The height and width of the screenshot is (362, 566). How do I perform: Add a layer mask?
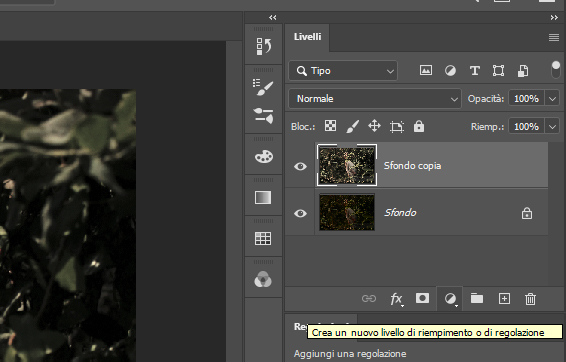pos(422,298)
